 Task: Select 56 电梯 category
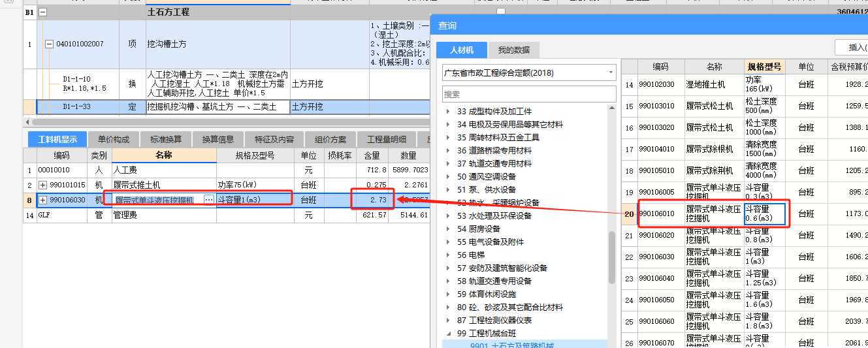coord(471,255)
